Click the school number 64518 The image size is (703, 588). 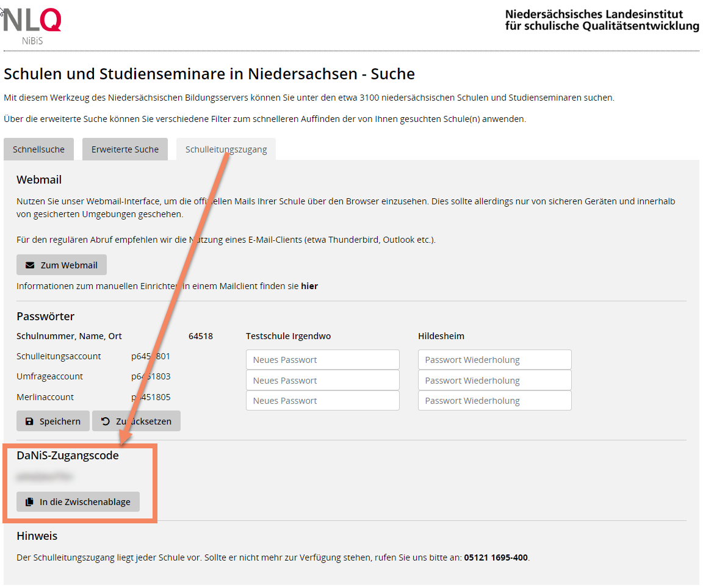[201, 336]
